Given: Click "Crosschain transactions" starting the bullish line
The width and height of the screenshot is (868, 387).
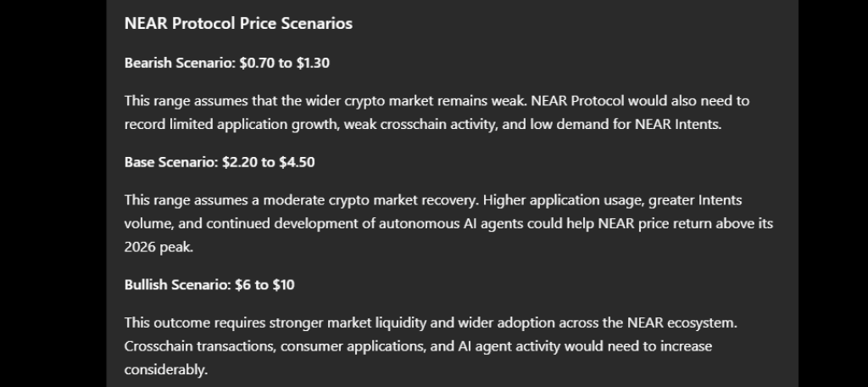Looking at the screenshot, I should click(x=200, y=346).
